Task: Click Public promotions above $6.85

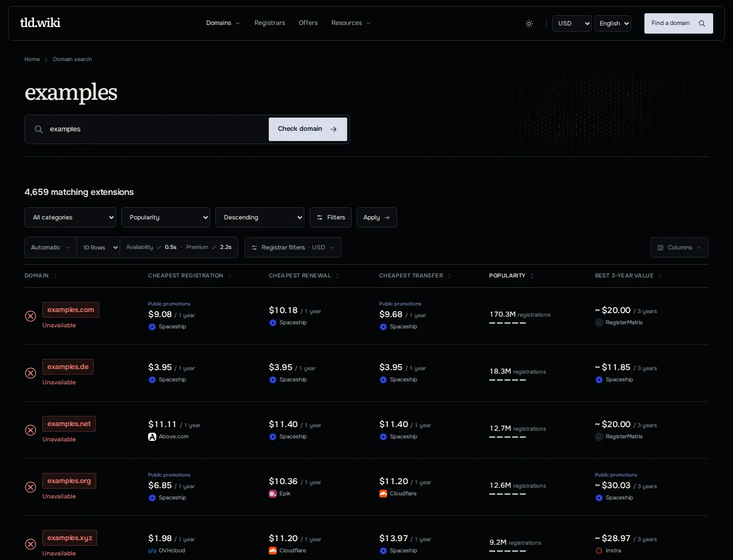Action: 169,475
